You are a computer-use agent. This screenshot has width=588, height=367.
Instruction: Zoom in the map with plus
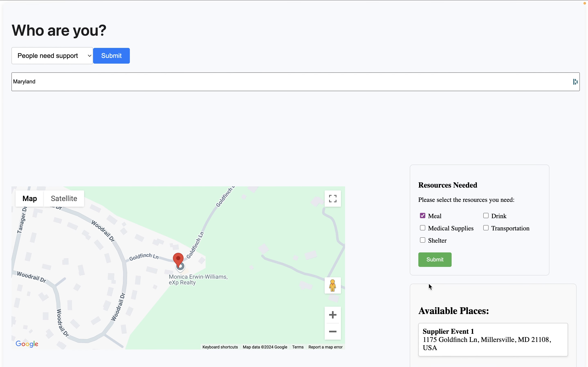point(333,315)
